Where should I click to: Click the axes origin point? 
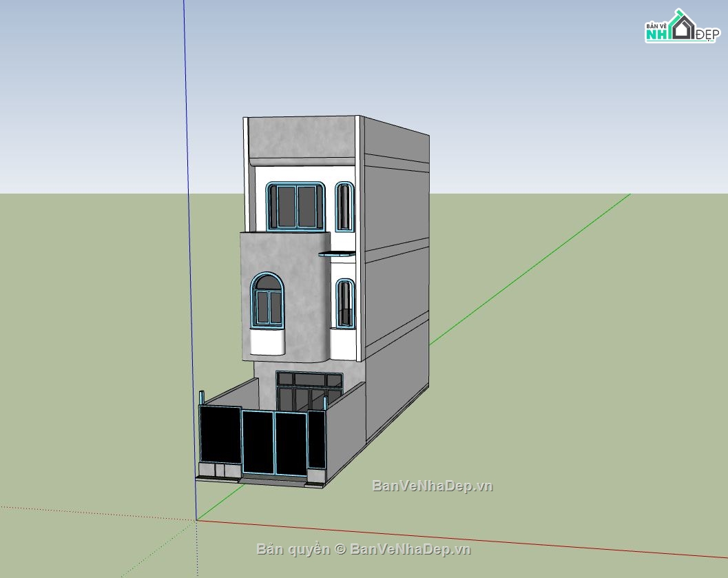[x=196, y=519]
